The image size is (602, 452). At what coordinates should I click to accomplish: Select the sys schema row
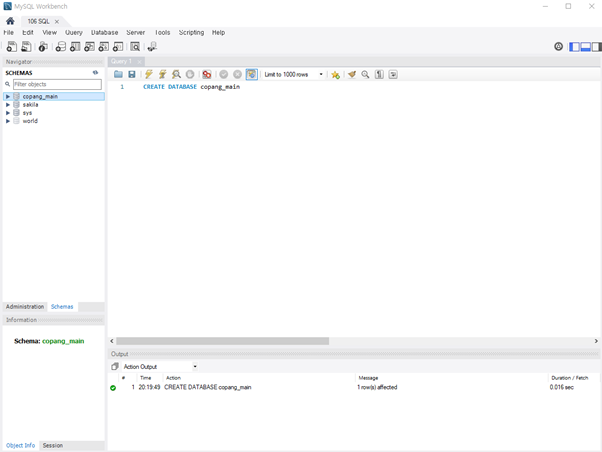pos(54,113)
